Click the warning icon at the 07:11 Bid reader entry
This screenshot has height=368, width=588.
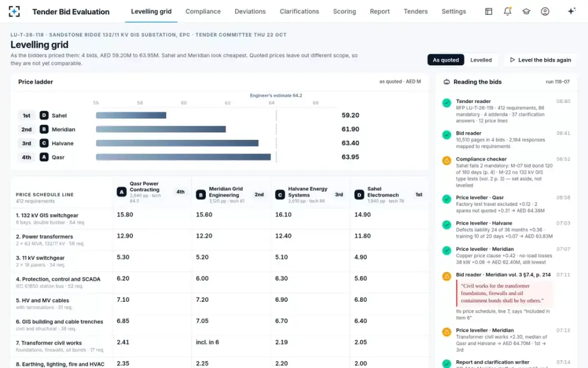click(x=446, y=276)
